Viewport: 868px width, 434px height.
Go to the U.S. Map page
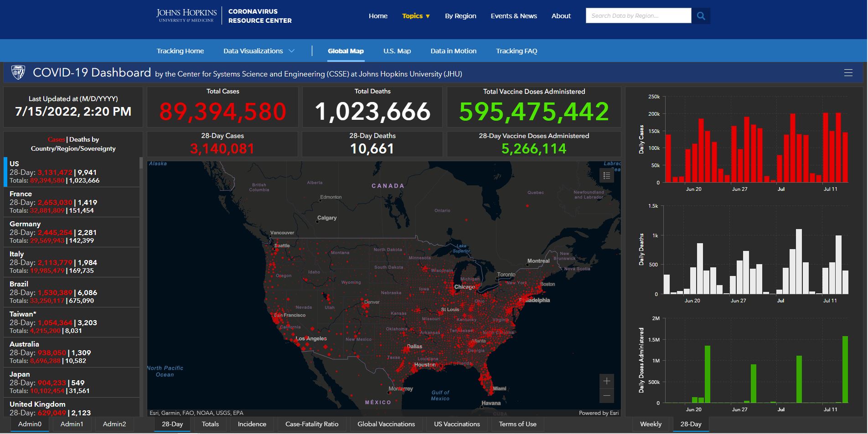point(397,51)
